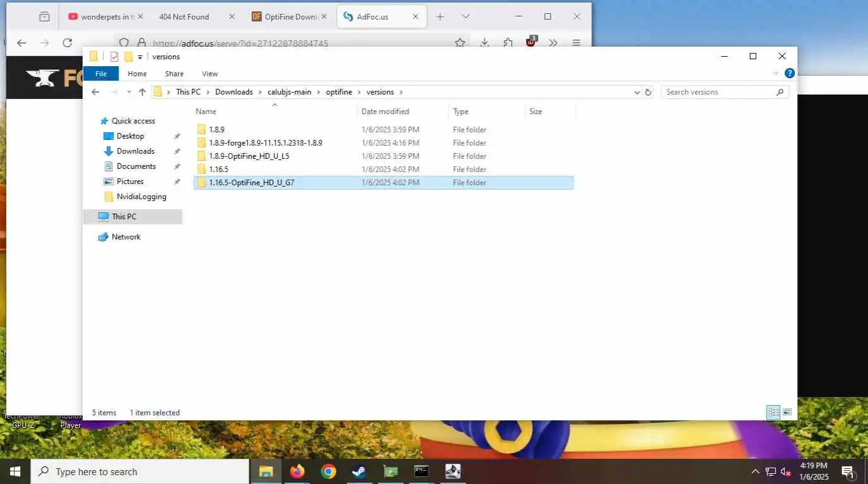
Task: Open Steam from the taskbar
Action: [360, 471]
